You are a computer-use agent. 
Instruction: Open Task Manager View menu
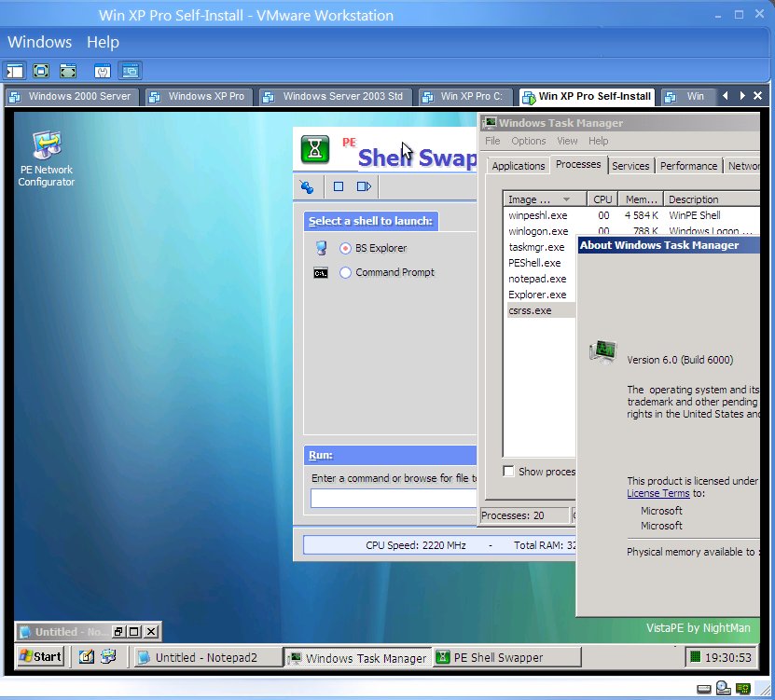pyautogui.click(x=567, y=141)
